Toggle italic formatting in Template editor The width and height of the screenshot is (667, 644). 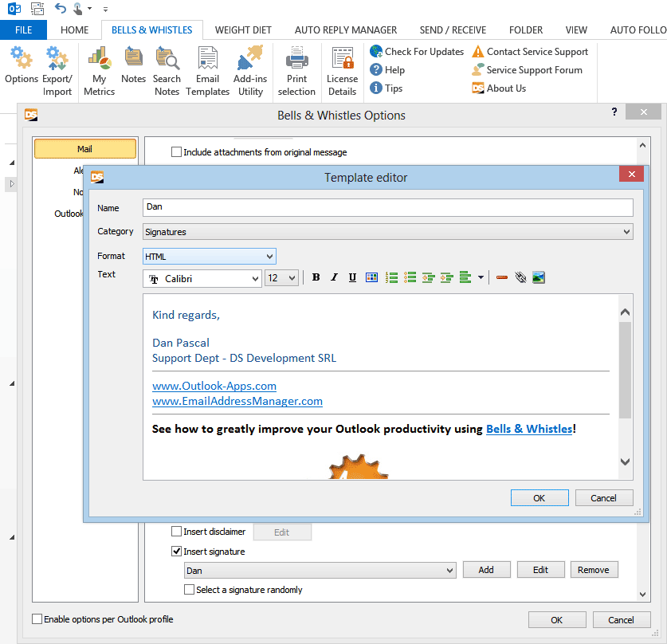click(x=335, y=277)
